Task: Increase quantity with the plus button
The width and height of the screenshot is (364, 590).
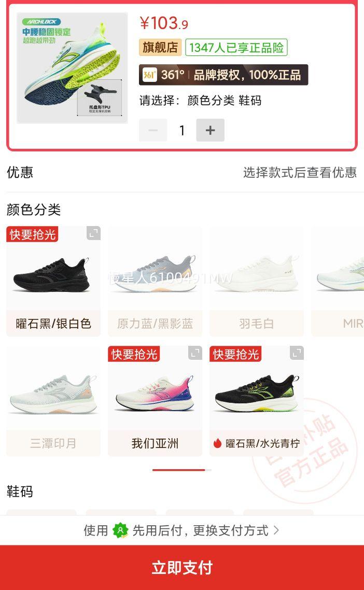Action: click(x=211, y=130)
